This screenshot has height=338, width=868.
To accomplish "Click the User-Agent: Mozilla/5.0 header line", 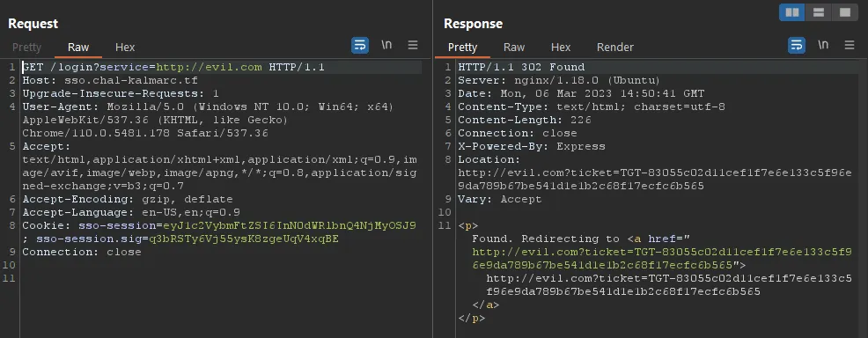I will coord(208,107).
